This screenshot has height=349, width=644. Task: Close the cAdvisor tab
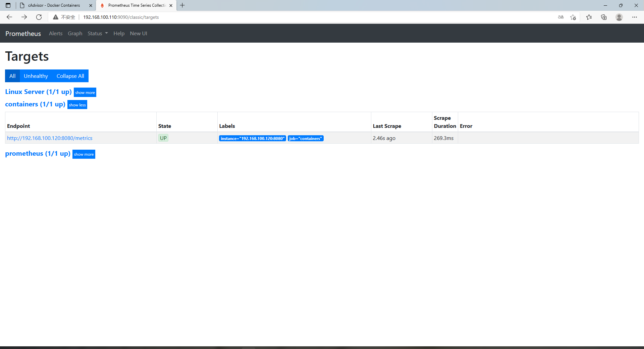point(91,5)
